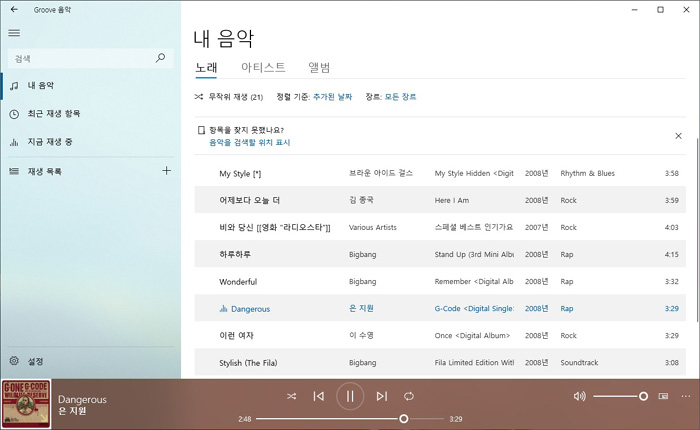Viewport: 700px width, 430px height.
Task: Open the more options ellipsis in player
Action: tap(686, 396)
